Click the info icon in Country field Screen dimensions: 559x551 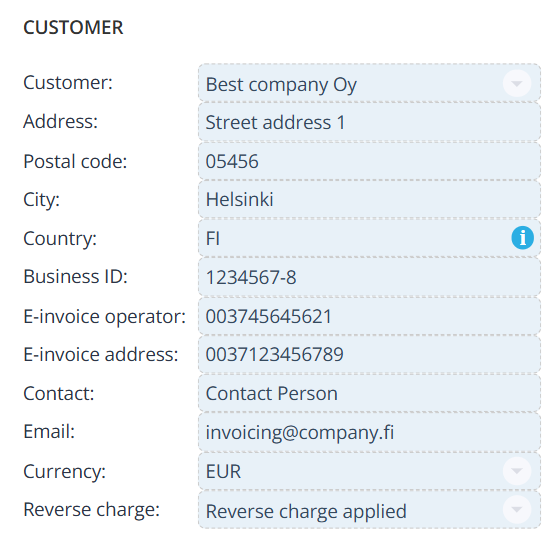[522, 238]
